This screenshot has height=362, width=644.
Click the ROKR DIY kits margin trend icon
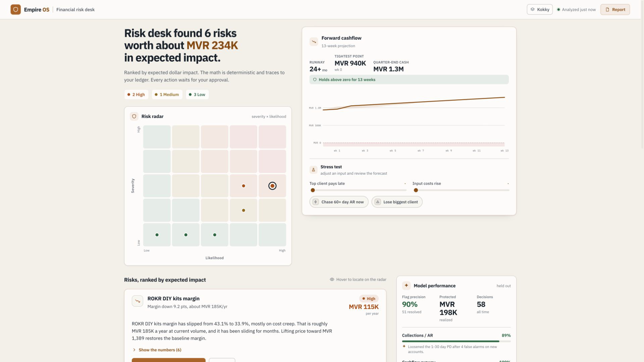coord(138,301)
